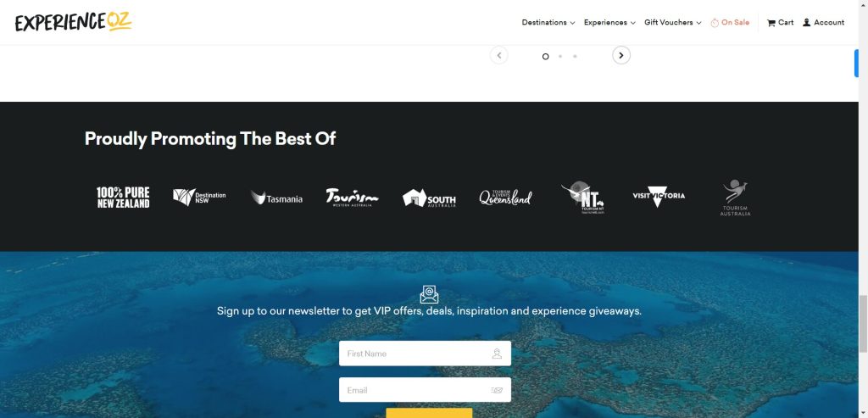868x418 pixels.
Task: Select the third carousel pagination dot
Action: click(575, 56)
